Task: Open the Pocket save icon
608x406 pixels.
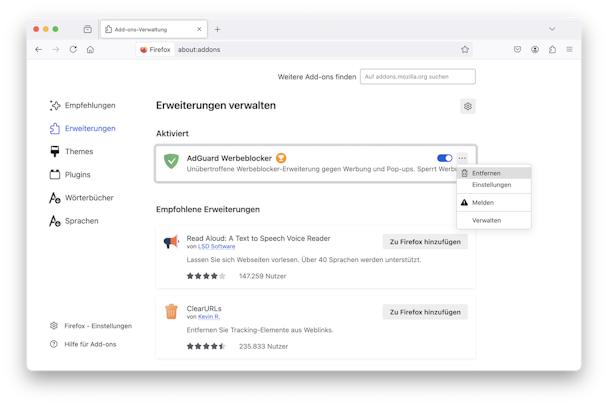Action: point(517,49)
